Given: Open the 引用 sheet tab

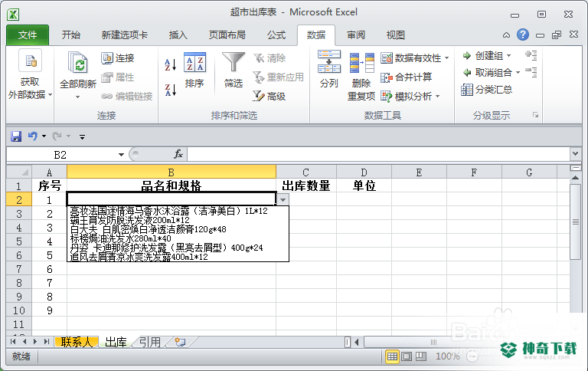Looking at the screenshot, I should point(150,342).
